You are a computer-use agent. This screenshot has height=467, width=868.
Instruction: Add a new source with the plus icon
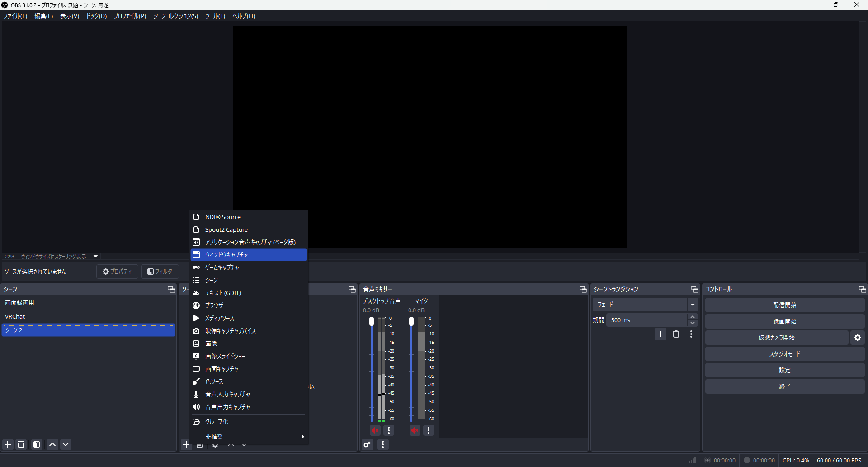(187, 444)
